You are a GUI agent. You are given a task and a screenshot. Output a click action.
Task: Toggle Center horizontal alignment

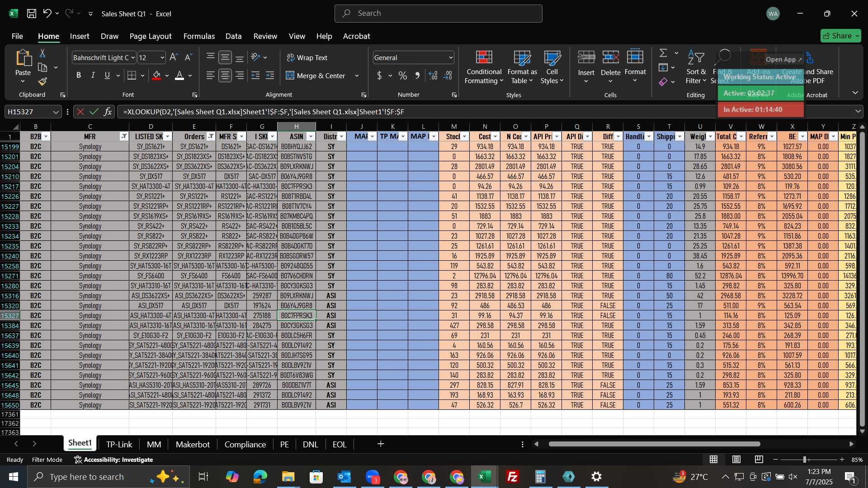tap(225, 75)
